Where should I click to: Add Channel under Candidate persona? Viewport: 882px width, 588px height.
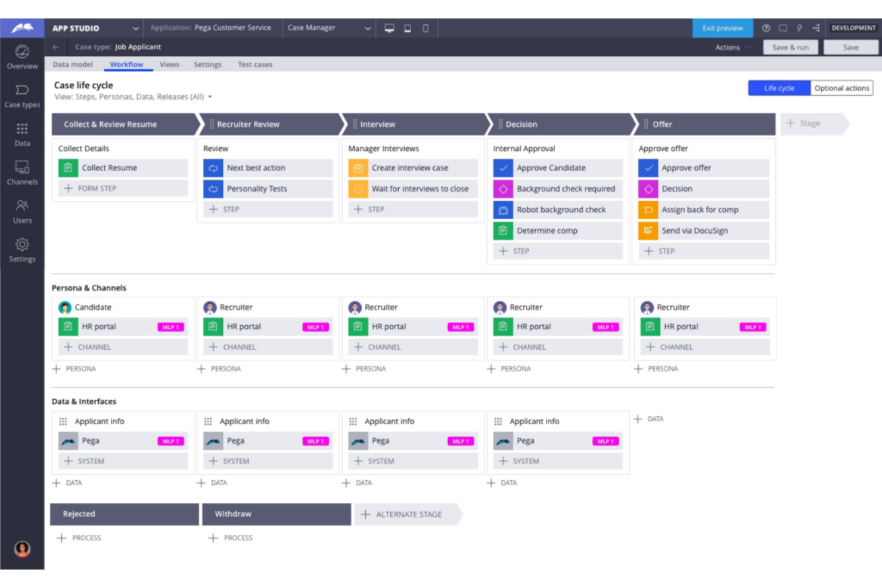[x=123, y=347]
